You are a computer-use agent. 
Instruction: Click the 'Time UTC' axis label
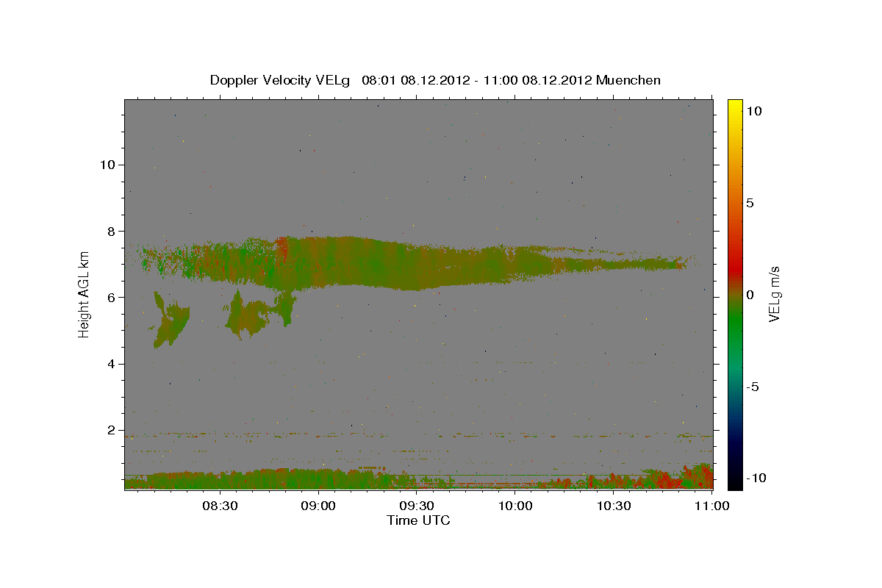pyautogui.click(x=418, y=520)
